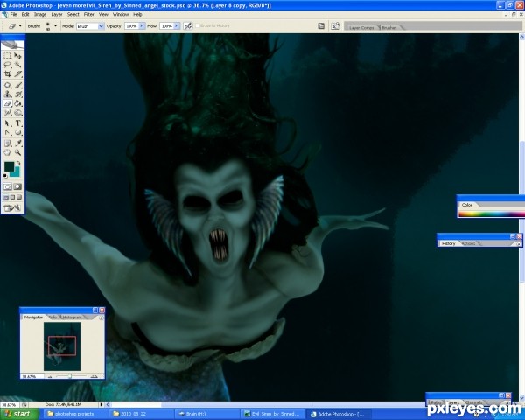
Task: Open the Opacity slider arrow
Action: tap(142, 25)
